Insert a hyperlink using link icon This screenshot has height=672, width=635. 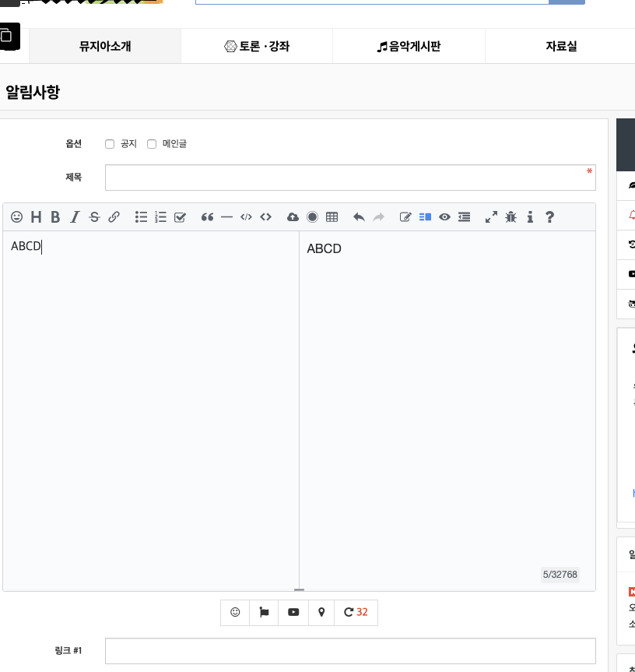coord(114,217)
